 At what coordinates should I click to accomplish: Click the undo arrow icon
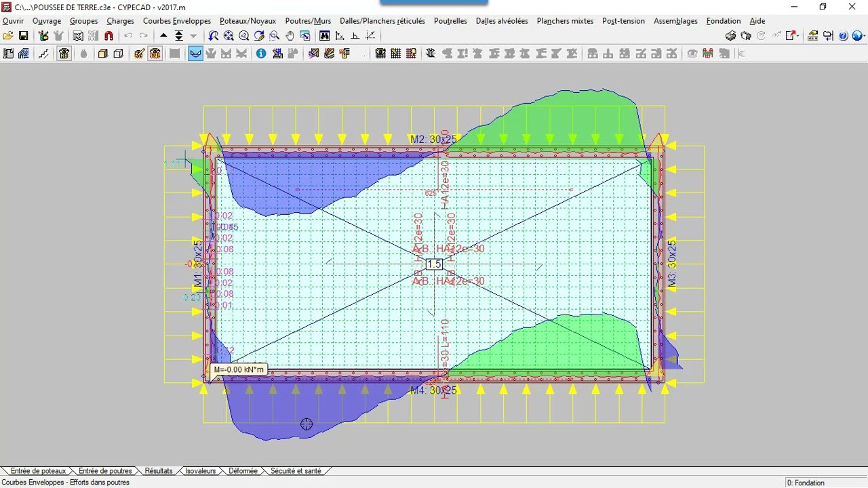[128, 36]
